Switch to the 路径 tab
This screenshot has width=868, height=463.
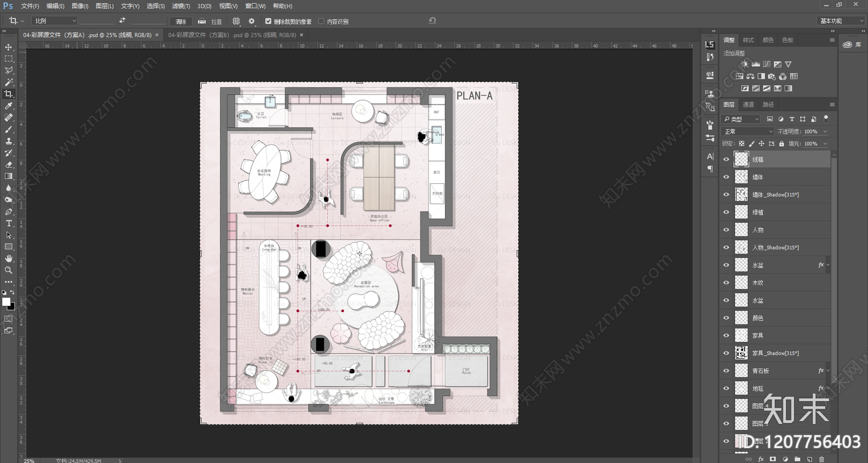click(x=768, y=105)
